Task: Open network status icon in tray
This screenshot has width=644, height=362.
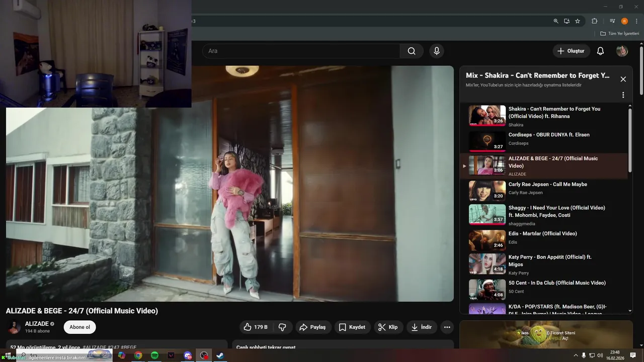Action: (592, 355)
